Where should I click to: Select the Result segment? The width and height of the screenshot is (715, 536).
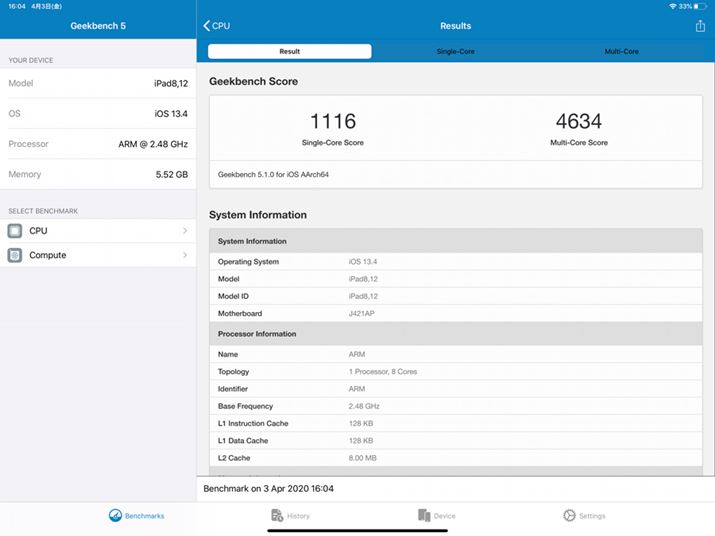tap(289, 51)
